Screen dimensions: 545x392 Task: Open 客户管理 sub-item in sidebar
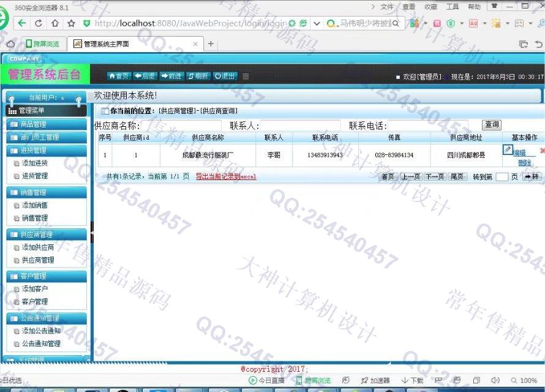point(35,301)
